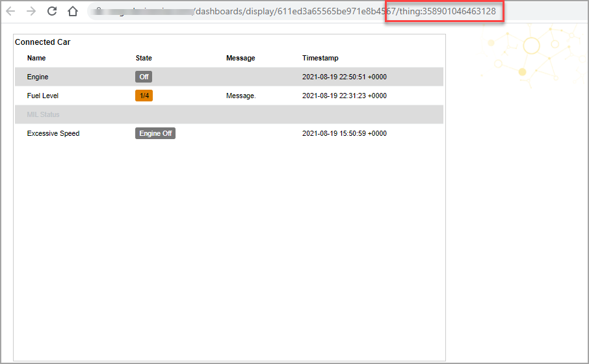The height and width of the screenshot is (364, 589).
Task: Select the Fuel Level row name
Action: point(43,96)
